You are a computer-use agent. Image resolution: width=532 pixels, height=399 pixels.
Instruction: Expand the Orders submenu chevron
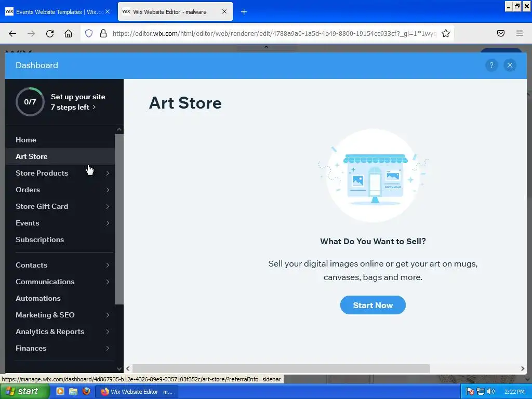pyautogui.click(x=108, y=190)
